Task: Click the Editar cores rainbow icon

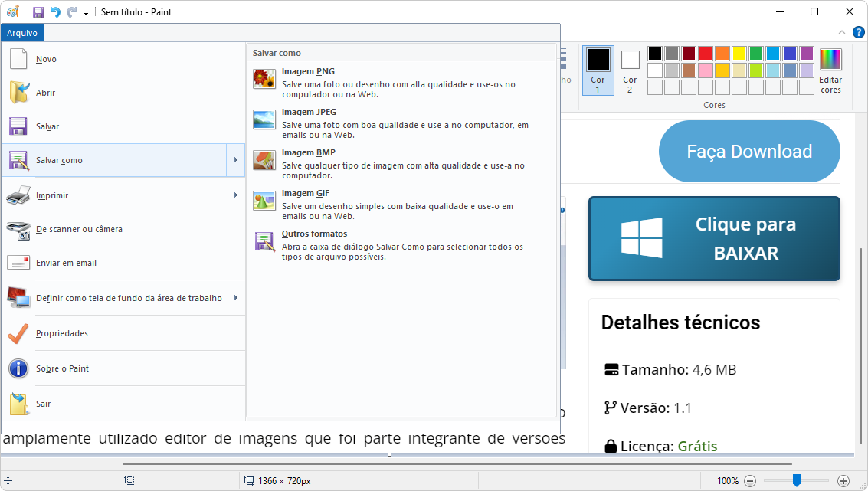Action: [830, 59]
